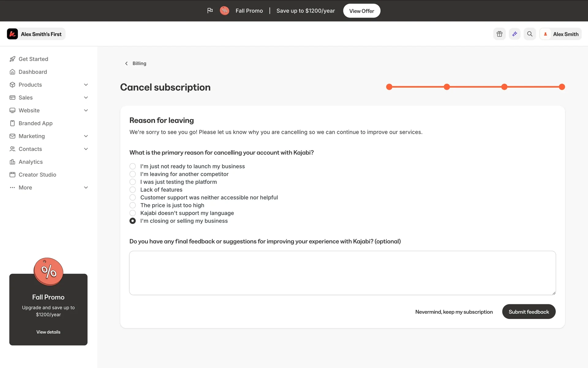
Task: Click View details in Fall Promo card
Action: (48, 332)
